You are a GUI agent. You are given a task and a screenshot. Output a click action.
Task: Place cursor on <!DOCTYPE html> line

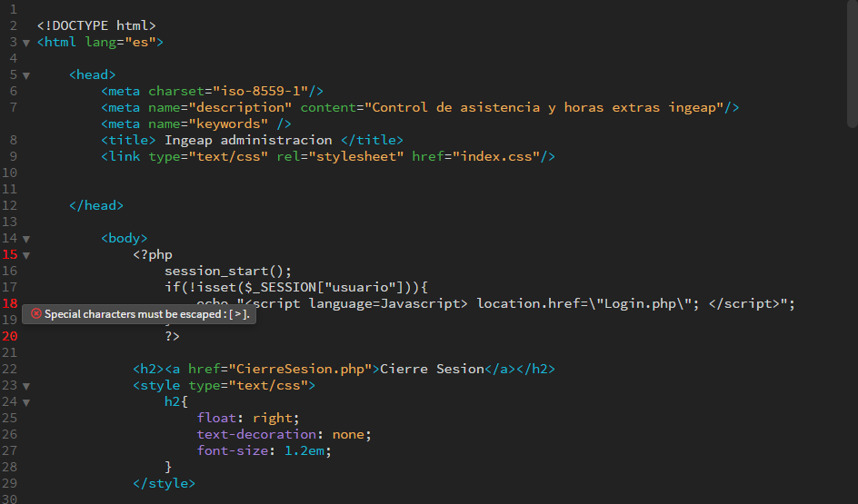[x=96, y=25]
